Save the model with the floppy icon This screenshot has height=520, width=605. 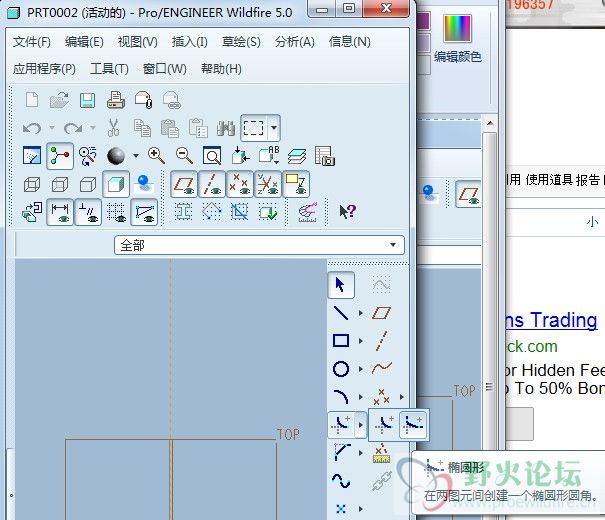[x=88, y=100]
